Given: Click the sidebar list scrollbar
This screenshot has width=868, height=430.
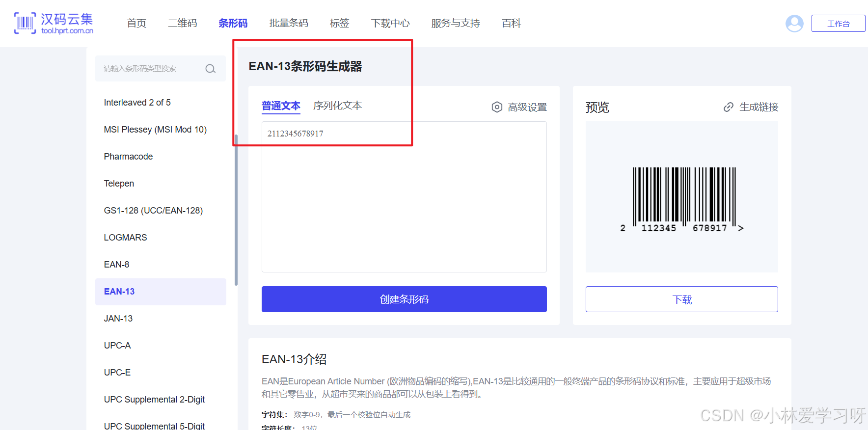Looking at the screenshot, I should point(236,210).
